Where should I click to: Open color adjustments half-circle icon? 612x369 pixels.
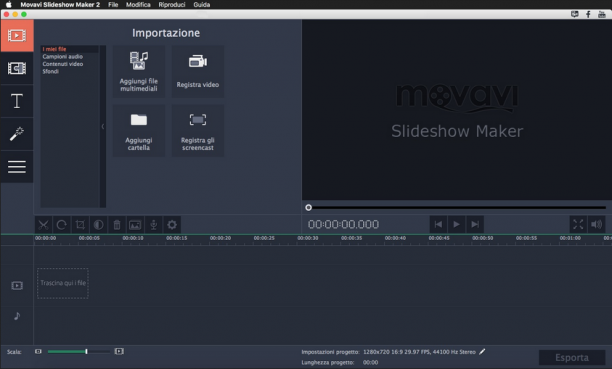pyautogui.click(x=98, y=225)
